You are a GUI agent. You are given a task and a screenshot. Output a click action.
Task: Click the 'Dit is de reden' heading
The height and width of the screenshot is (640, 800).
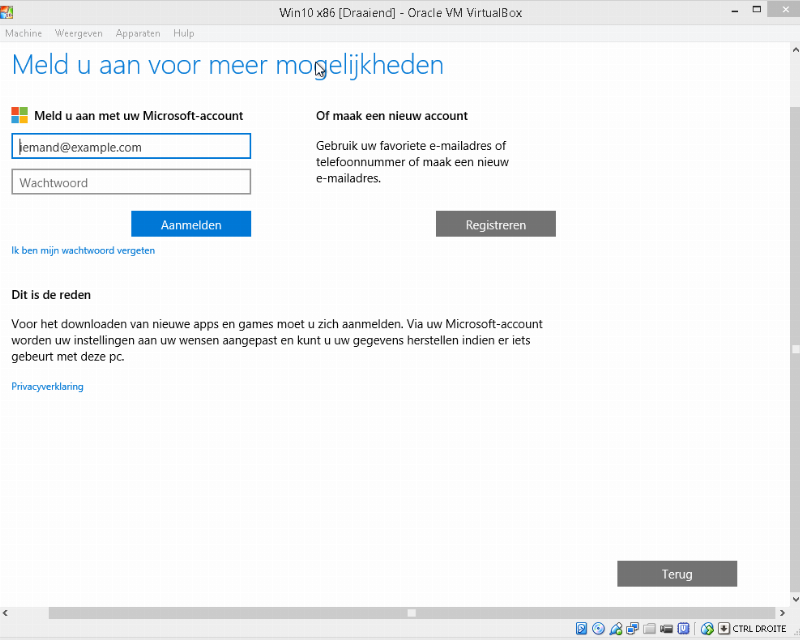(x=51, y=295)
